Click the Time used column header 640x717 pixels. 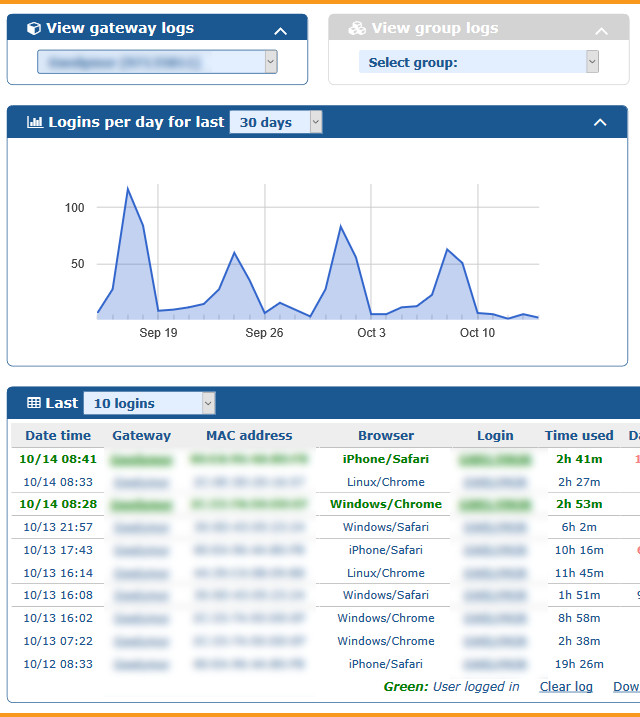coord(579,435)
